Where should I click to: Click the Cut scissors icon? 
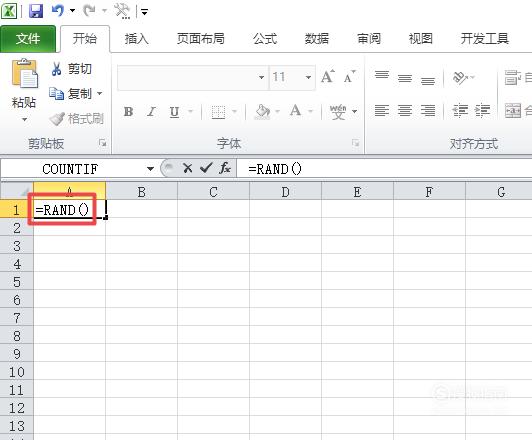click(x=56, y=69)
